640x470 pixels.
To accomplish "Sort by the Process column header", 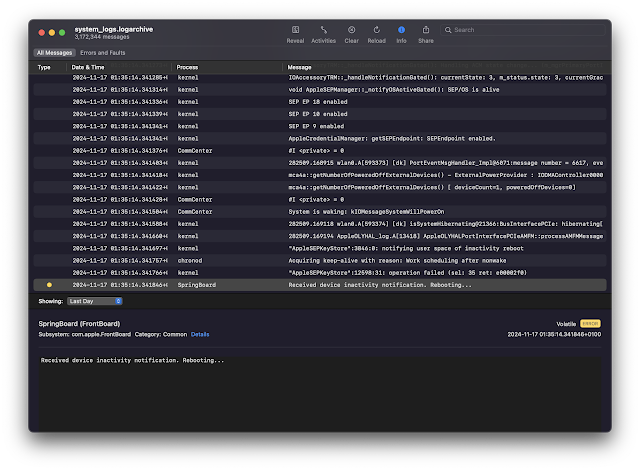I will pyautogui.click(x=187, y=67).
